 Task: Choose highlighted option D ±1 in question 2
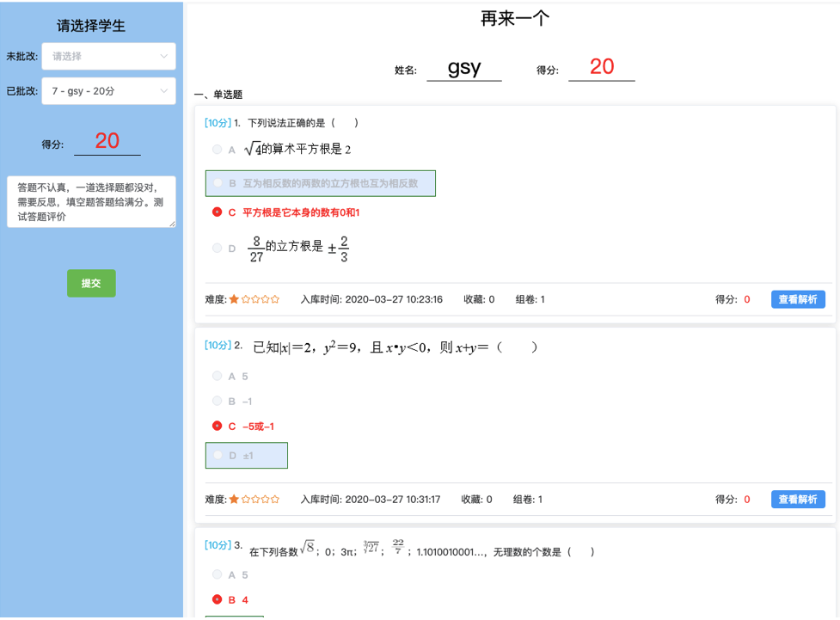247,455
